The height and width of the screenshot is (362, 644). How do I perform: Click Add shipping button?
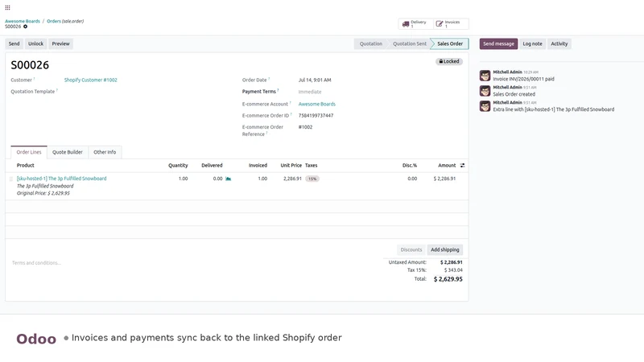coord(445,249)
